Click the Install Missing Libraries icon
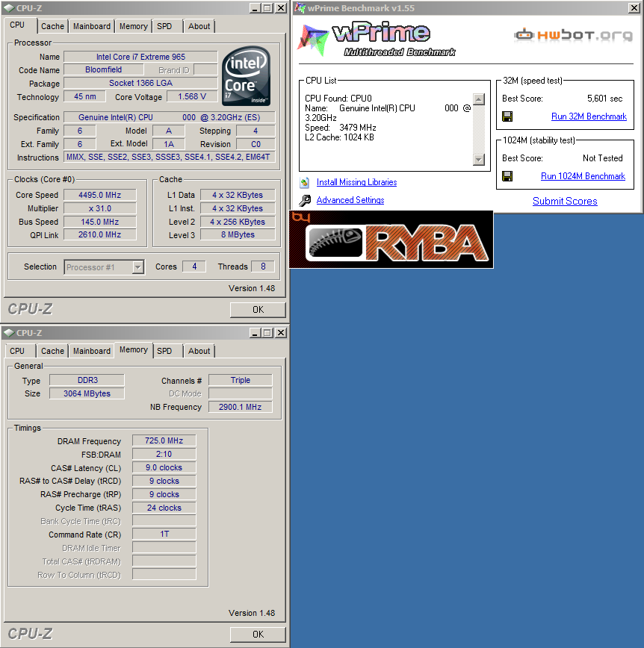This screenshot has width=644, height=648. (x=305, y=182)
